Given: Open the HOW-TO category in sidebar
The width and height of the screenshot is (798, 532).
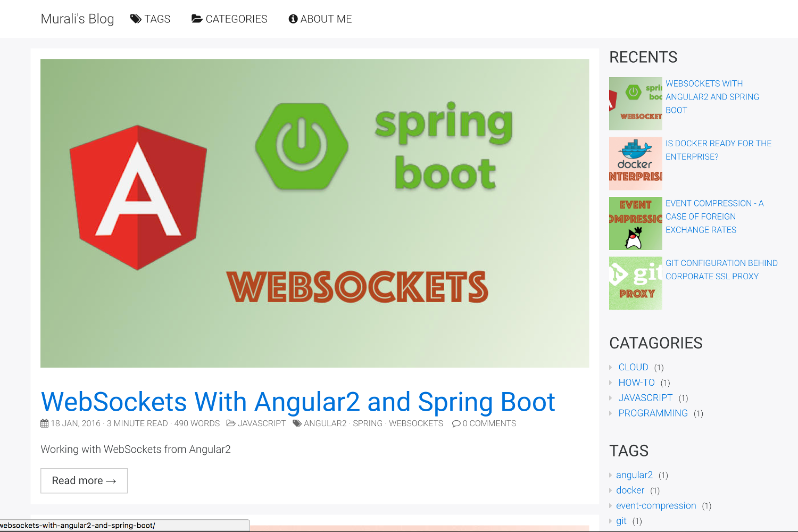Looking at the screenshot, I should click(636, 383).
